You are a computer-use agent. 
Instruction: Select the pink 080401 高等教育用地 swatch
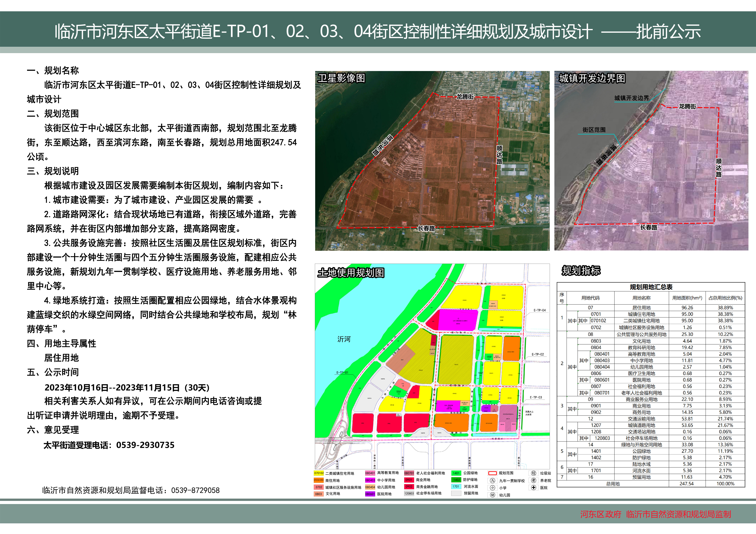click(370, 473)
